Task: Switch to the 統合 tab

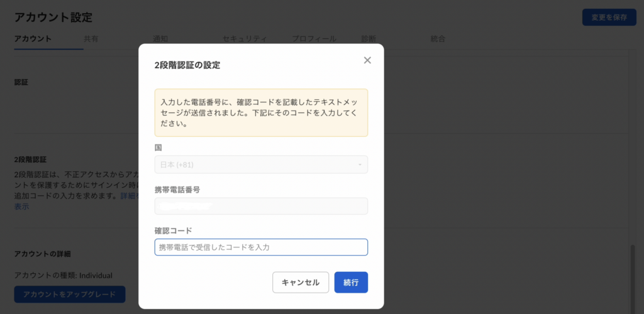Action: pos(438,39)
